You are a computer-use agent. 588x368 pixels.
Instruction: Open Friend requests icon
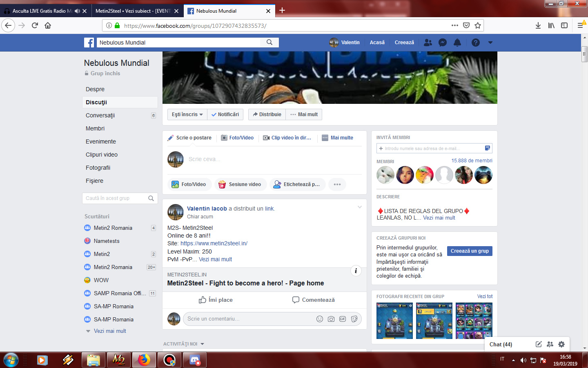428,43
